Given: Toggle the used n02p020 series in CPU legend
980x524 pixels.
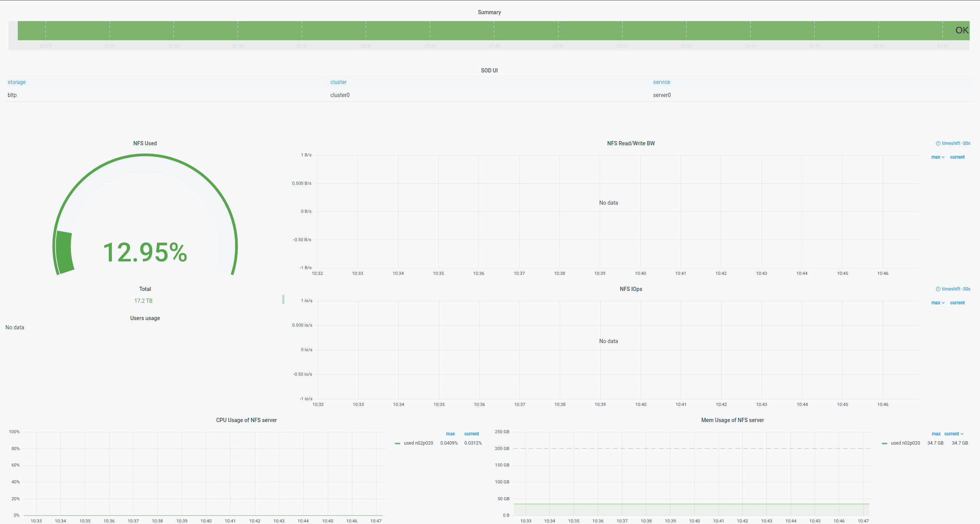Looking at the screenshot, I should pyautogui.click(x=418, y=443).
